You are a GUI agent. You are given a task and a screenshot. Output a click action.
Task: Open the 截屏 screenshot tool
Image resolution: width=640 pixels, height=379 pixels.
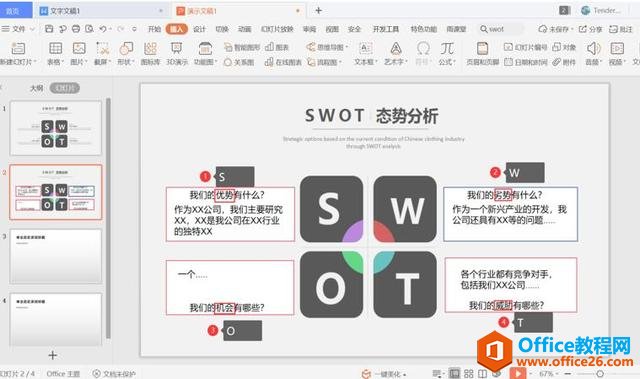click(x=102, y=53)
